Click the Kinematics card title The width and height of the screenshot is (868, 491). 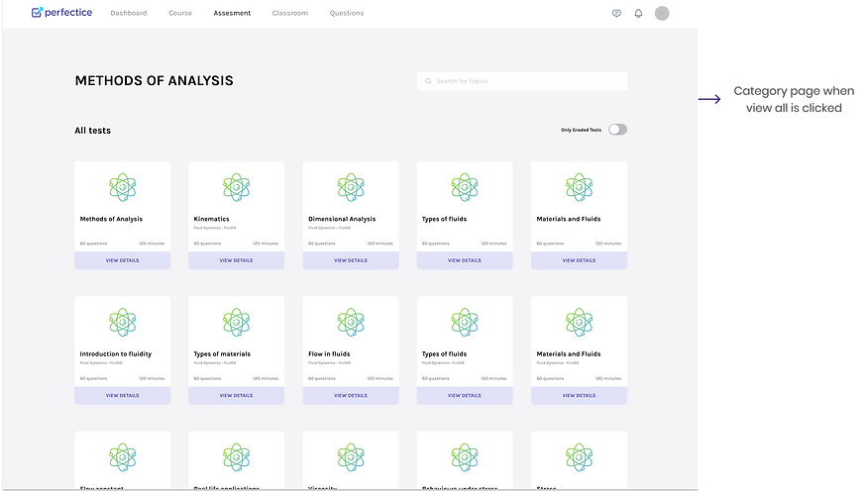tap(211, 219)
